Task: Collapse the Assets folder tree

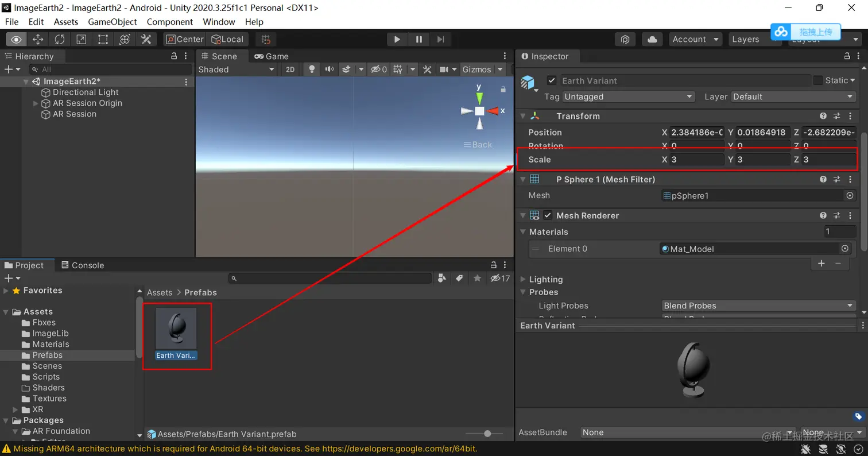Action: coord(6,312)
